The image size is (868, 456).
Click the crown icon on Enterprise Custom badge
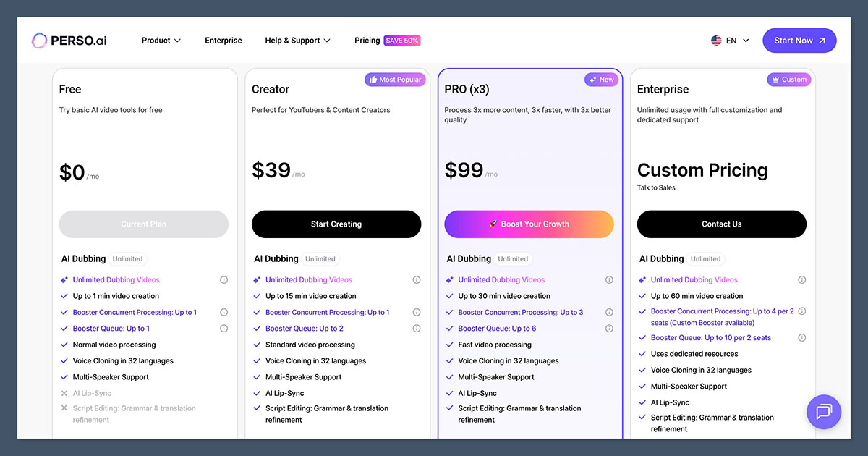[x=776, y=79]
